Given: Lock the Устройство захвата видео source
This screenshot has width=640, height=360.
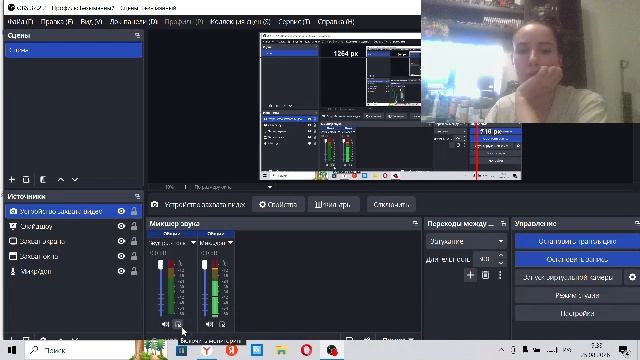Looking at the screenshot, I should (134, 211).
